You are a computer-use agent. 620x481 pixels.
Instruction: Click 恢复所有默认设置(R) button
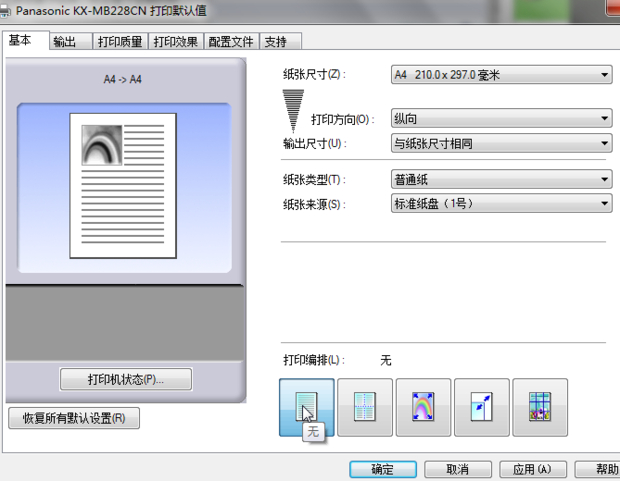click(x=74, y=418)
